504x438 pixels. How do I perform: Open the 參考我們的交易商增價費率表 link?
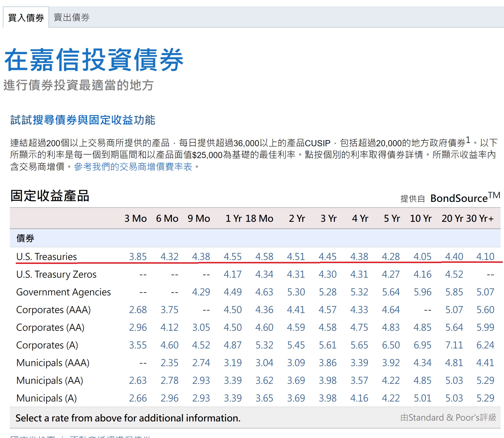pyautogui.click(x=133, y=167)
